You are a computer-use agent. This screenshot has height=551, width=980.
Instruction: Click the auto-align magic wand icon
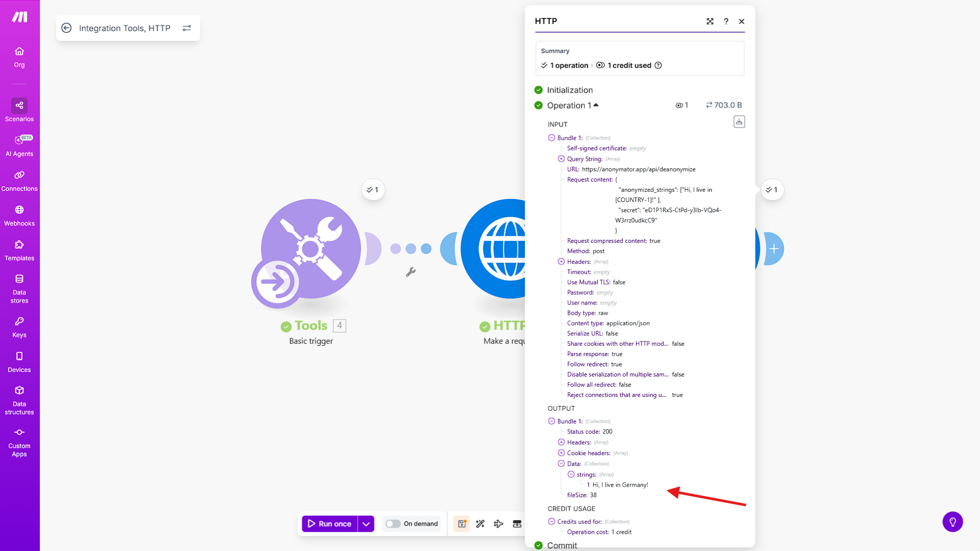click(480, 524)
